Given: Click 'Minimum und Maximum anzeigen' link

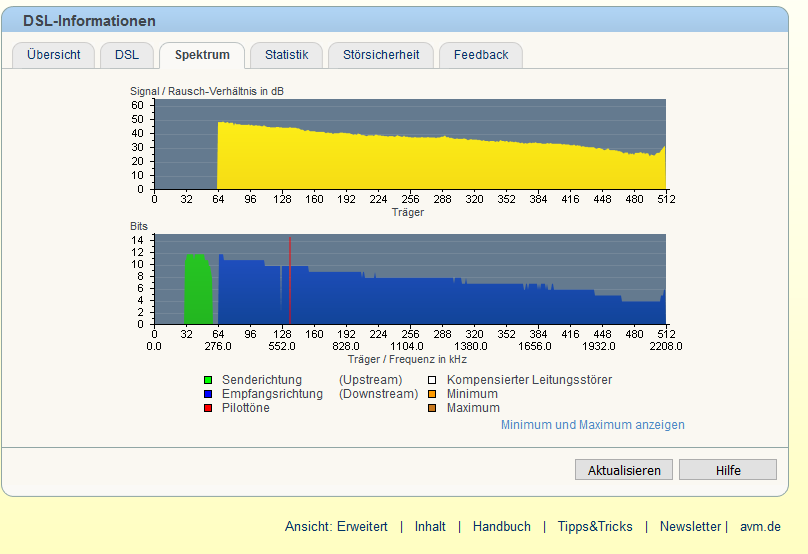Looking at the screenshot, I should click(x=593, y=425).
